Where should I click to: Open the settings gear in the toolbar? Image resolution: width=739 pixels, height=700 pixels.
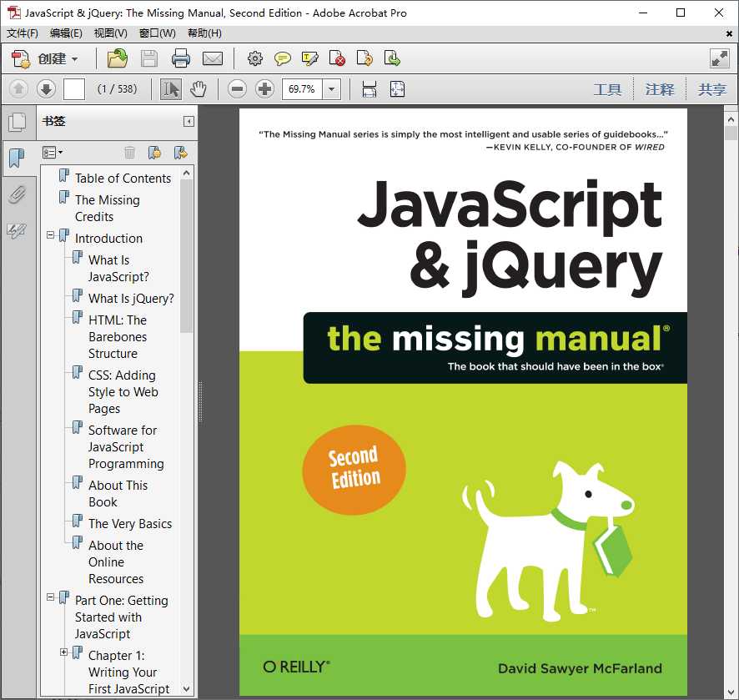pyautogui.click(x=255, y=59)
